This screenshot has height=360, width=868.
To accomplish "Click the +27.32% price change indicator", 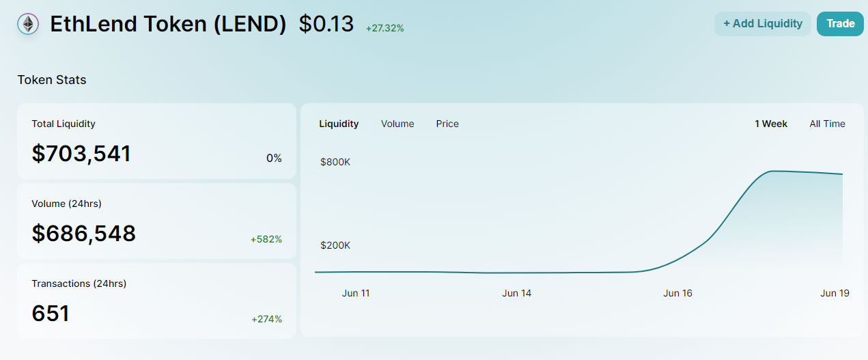I will pos(385,29).
